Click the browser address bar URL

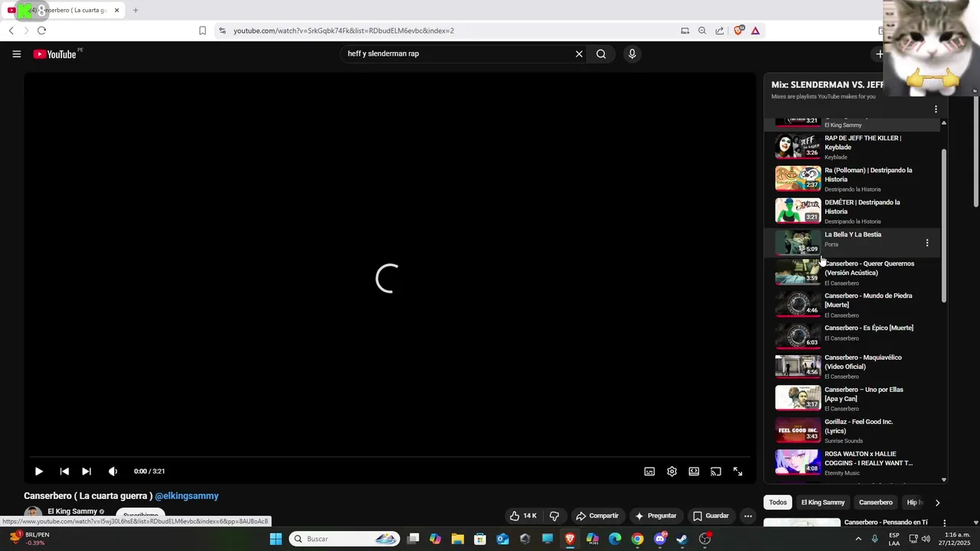coord(344,31)
